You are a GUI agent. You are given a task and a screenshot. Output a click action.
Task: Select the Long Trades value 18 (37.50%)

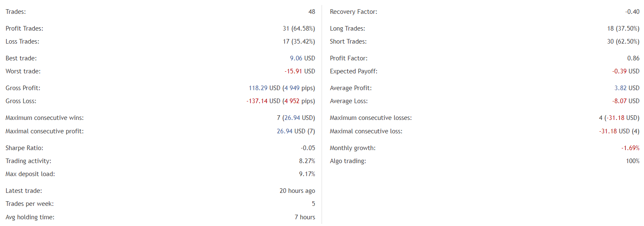click(x=623, y=29)
